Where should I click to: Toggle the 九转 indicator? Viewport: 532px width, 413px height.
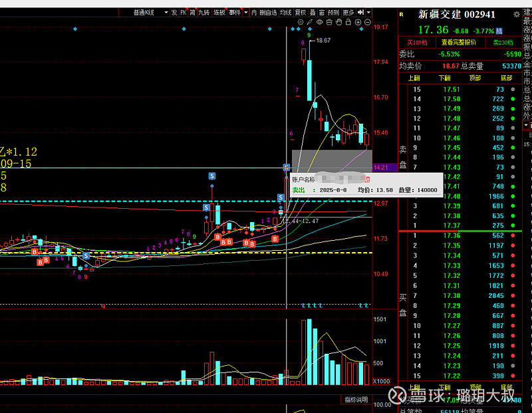(204, 13)
